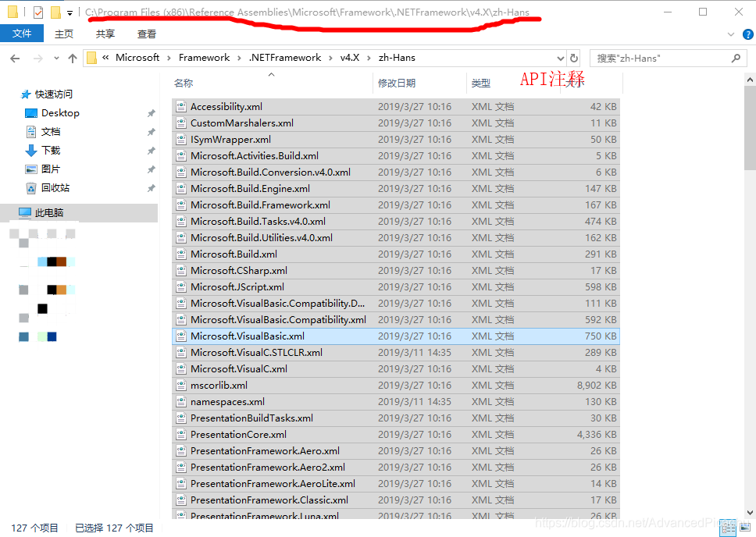Unpin 文档 using its pin icon
Viewport: 756px width, 537px height.
(152, 132)
